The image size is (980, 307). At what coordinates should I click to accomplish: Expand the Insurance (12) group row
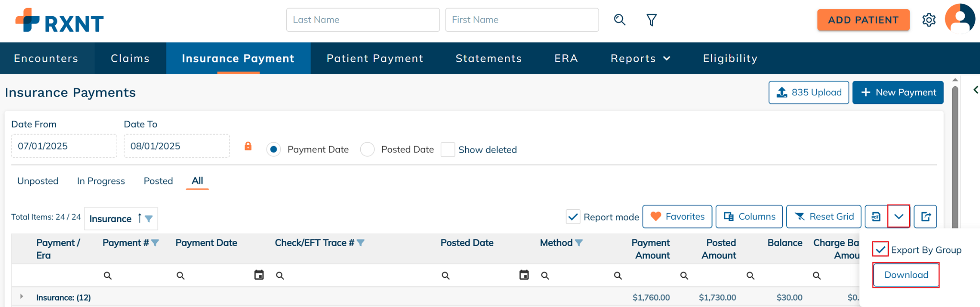[22, 297]
